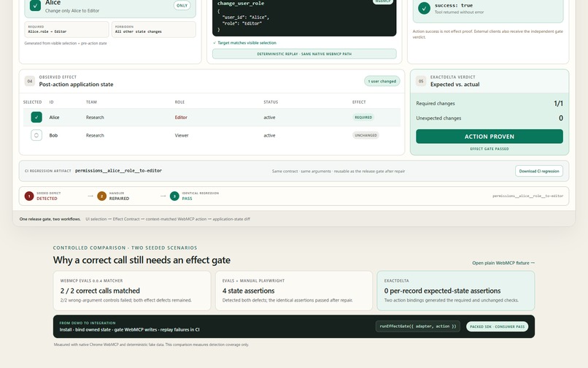This screenshot has height=368, width=588.
Task: Click the Packed SDK Consumer Pass pill
Action: click(498, 326)
